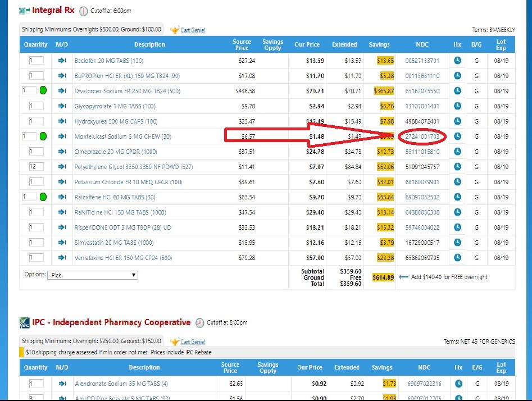532x401 pixels.
Task: Open history clock for RaNITIdine
Action: [458, 212]
